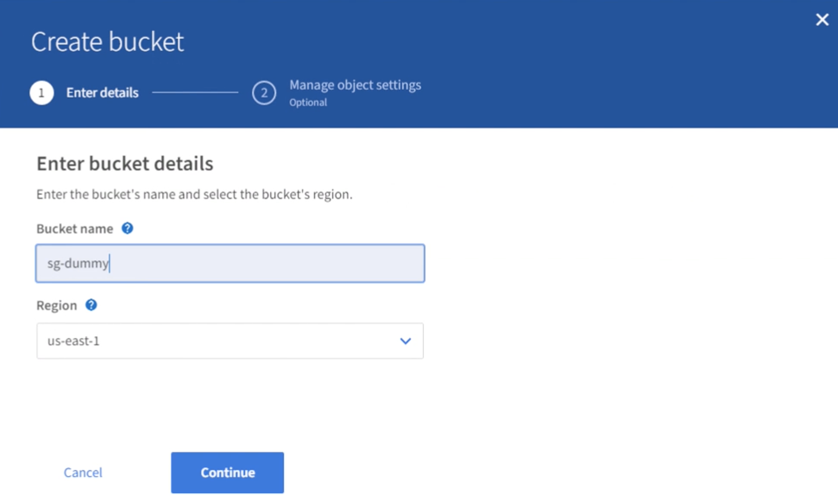
Task: Click the step 2 circle indicator
Action: 264,93
